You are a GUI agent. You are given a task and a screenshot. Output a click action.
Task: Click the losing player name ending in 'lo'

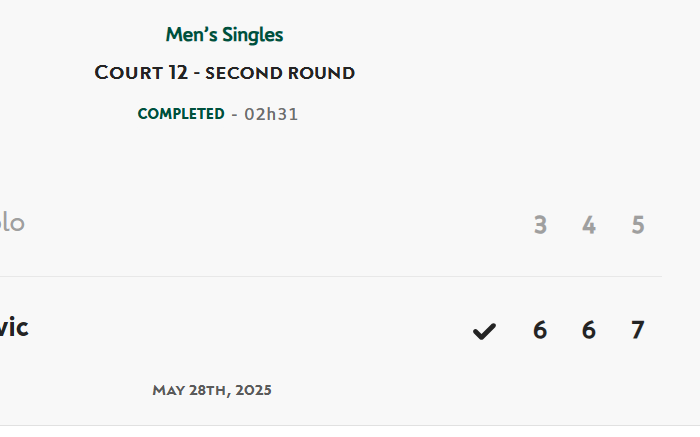(x=12, y=222)
